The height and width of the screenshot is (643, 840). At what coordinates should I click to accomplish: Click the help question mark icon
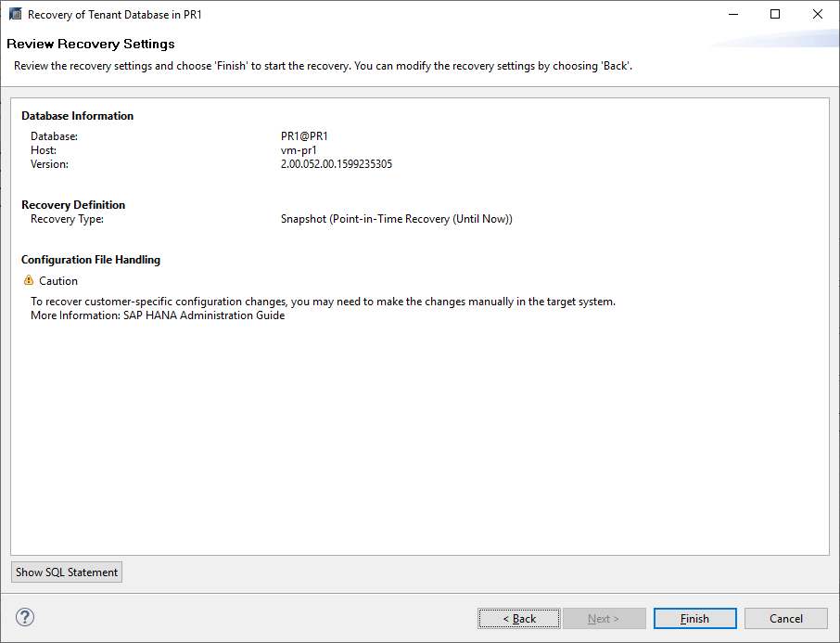pos(25,618)
